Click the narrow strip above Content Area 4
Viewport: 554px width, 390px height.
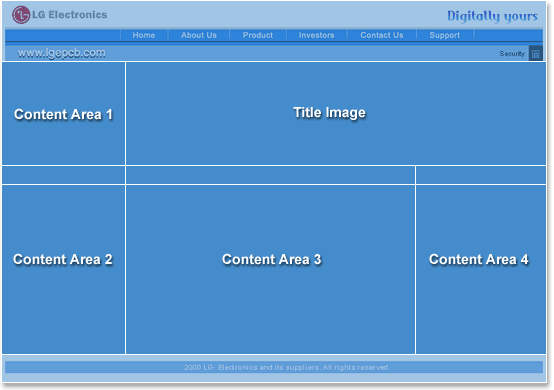(x=481, y=175)
